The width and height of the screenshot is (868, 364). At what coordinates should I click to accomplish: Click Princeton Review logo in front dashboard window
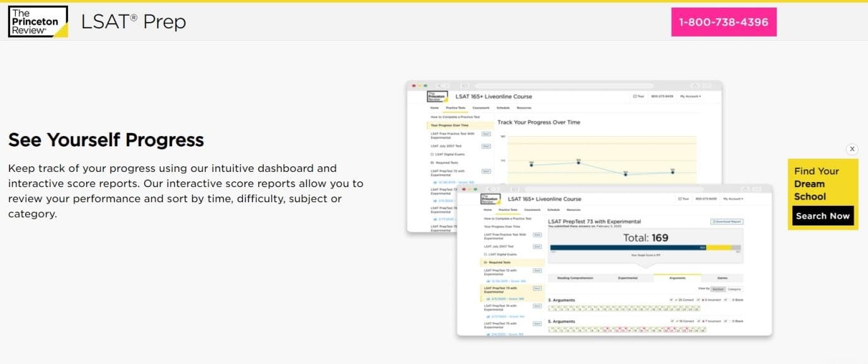pos(490,199)
